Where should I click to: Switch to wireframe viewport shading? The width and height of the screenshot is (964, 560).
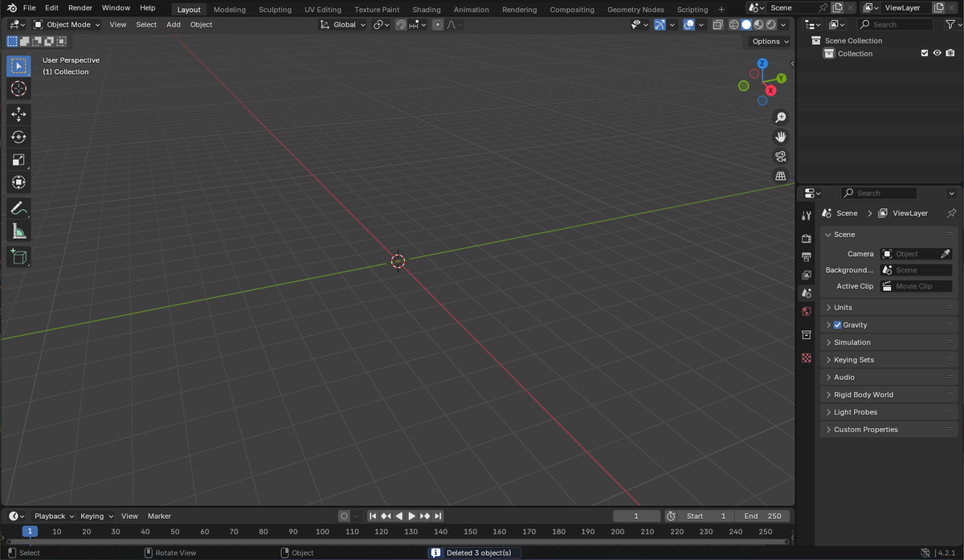click(734, 24)
